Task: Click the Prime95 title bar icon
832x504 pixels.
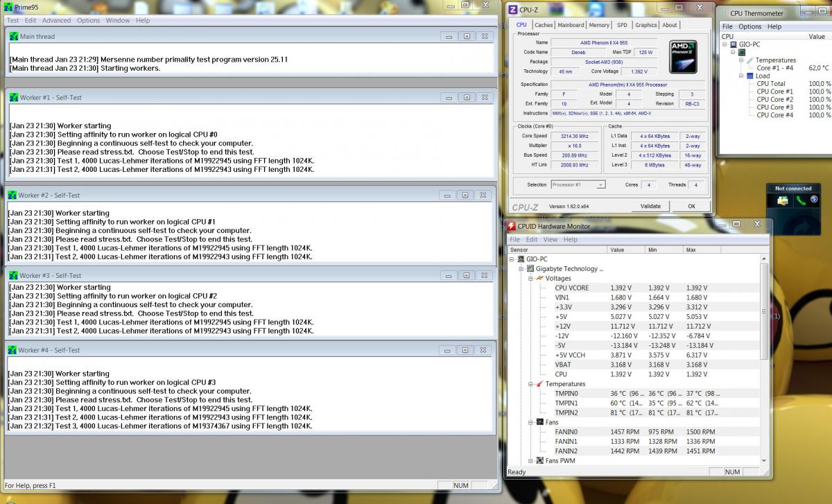Action: tap(8, 8)
